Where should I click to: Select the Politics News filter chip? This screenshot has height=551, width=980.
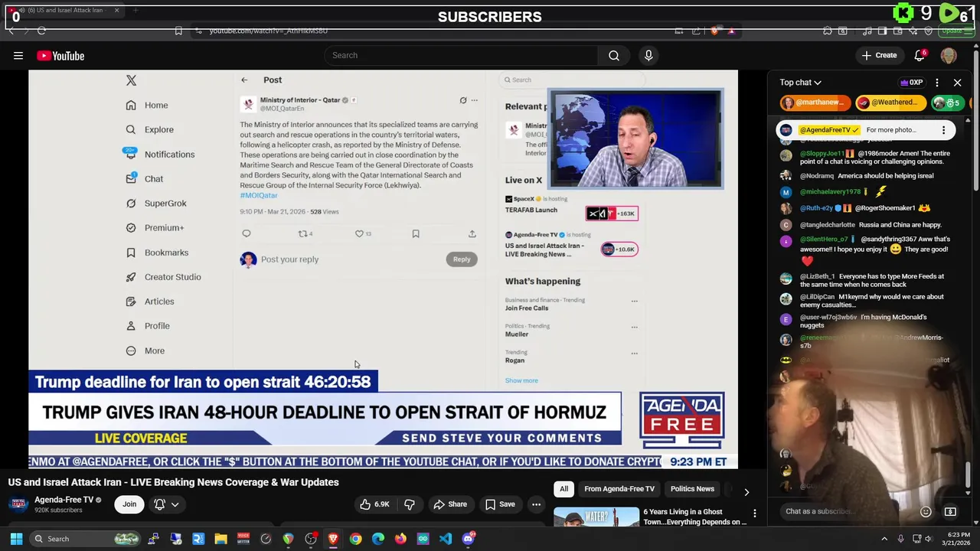tap(692, 489)
